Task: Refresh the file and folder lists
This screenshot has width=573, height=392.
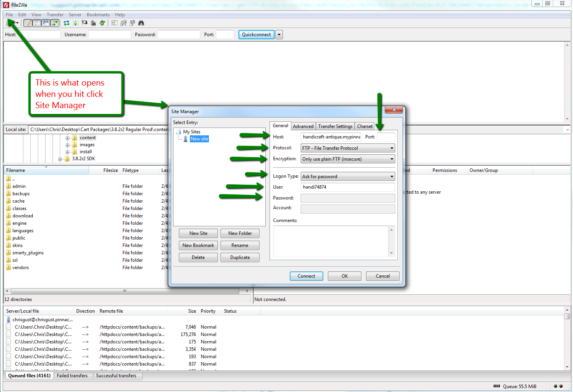Action: pyautogui.click(x=67, y=23)
